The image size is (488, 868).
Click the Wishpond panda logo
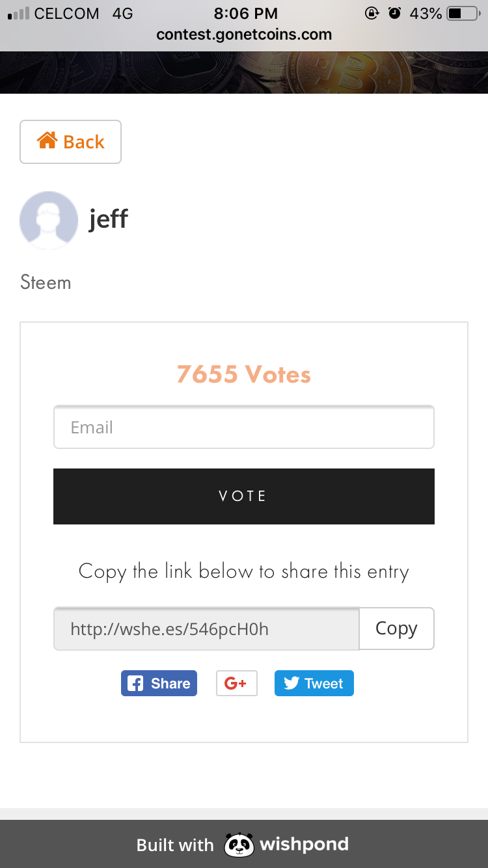tap(239, 845)
